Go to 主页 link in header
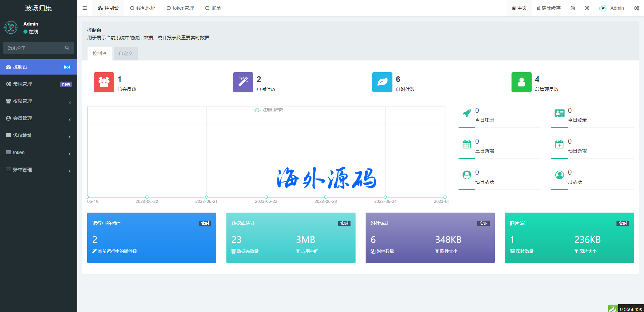The height and width of the screenshot is (312, 644). 519,8
